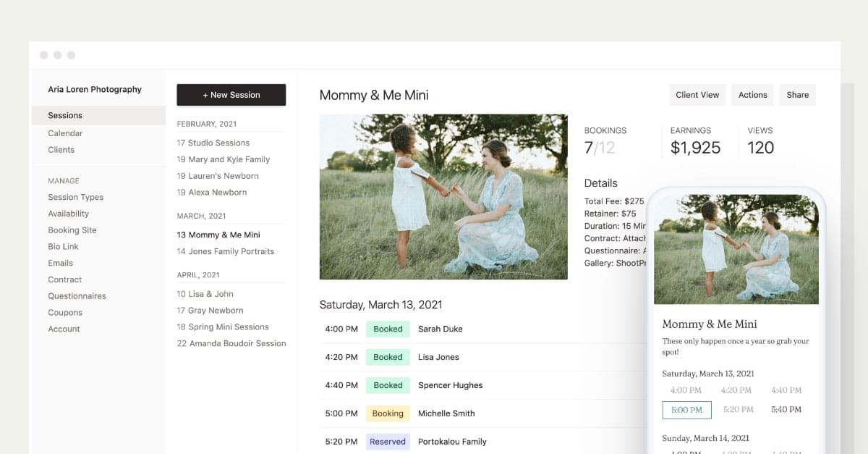
Task: Select the 5:00 PM slot in the phone preview
Action: [x=686, y=409]
